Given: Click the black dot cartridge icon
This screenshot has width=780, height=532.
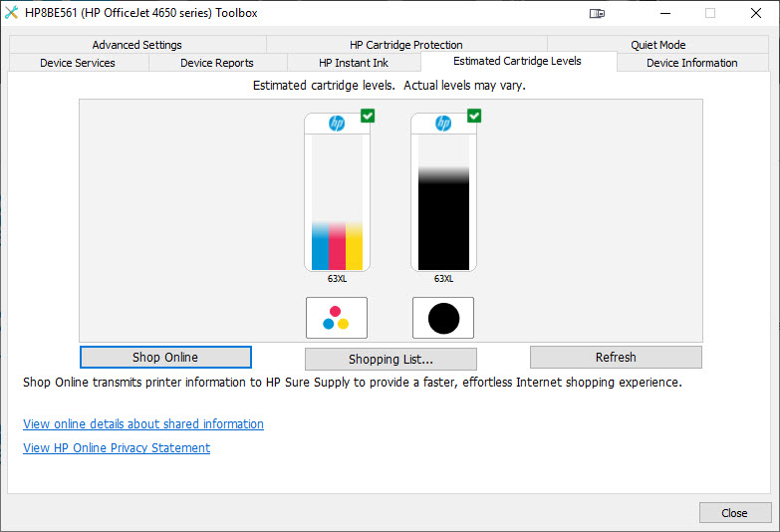Looking at the screenshot, I should [x=443, y=318].
